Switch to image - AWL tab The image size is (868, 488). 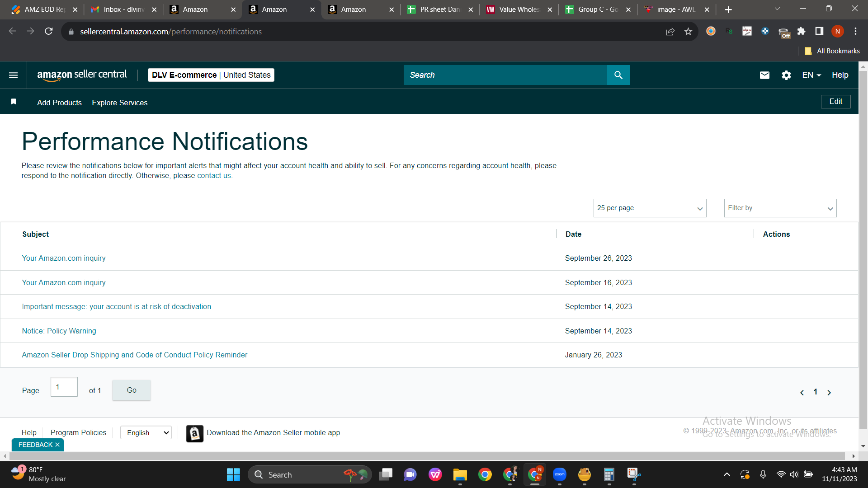[677, 9]
